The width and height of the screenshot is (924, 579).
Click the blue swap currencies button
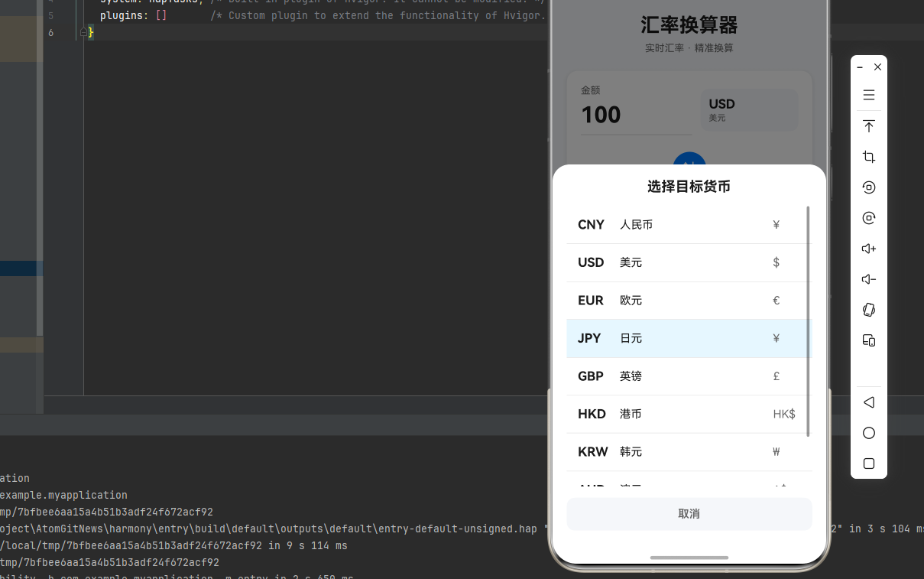(689, 158)
